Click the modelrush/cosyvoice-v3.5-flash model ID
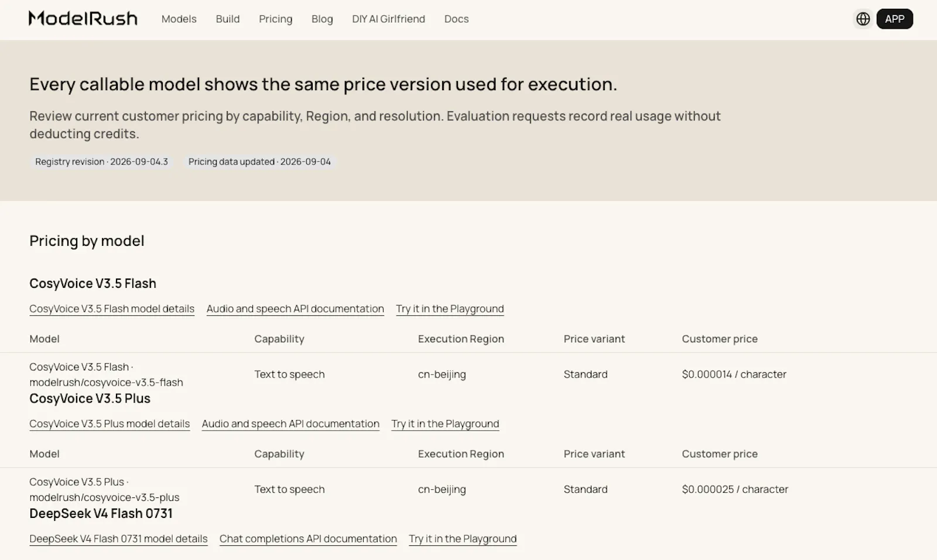The image size is (937, 560). click(x=106, y=383)
